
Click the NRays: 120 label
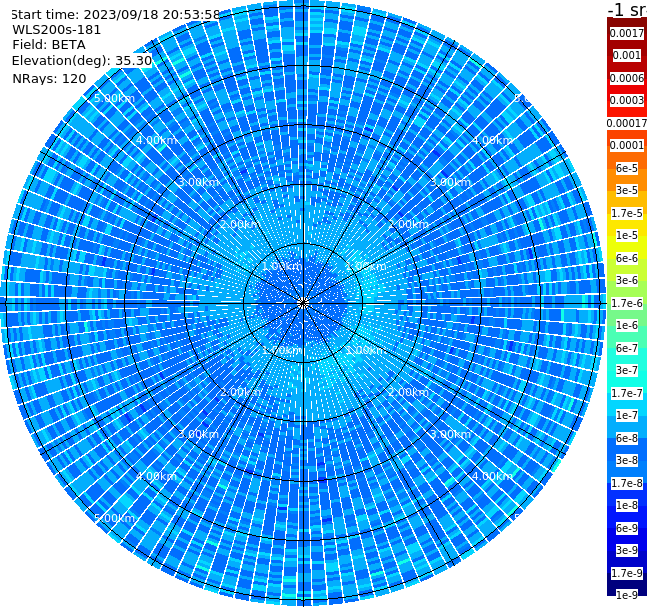pyautogui.click(x=49, y=78)
